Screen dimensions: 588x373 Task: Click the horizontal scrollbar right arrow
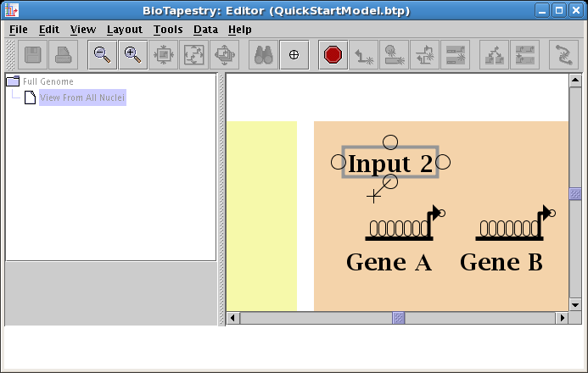(561, 318)
